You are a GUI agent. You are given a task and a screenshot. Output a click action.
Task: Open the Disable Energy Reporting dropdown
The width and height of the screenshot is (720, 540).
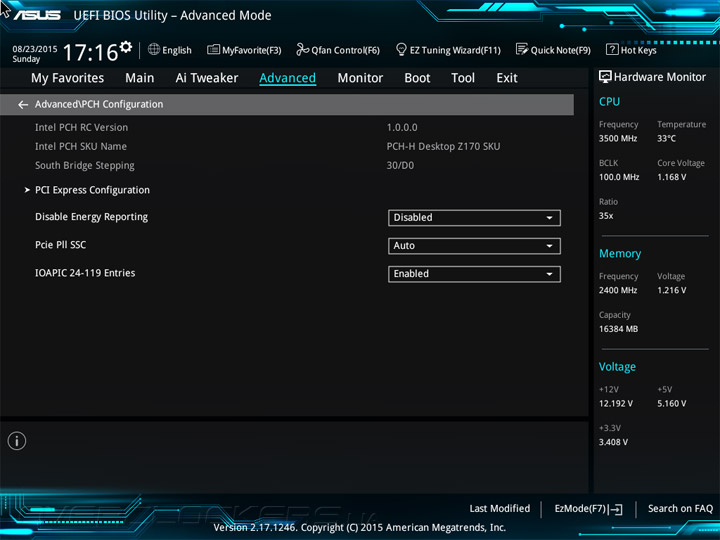[x=474, y=218]
